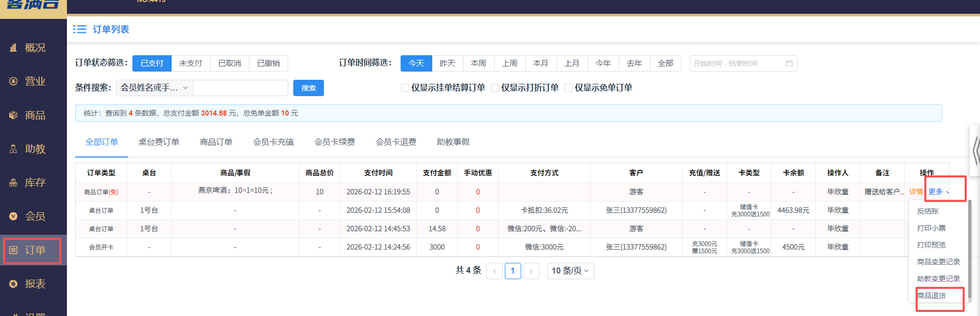Viewport: 980px width, 316px height.
Task: Expand the 更多 actions dropdown
Action: [x=939, y=192]
